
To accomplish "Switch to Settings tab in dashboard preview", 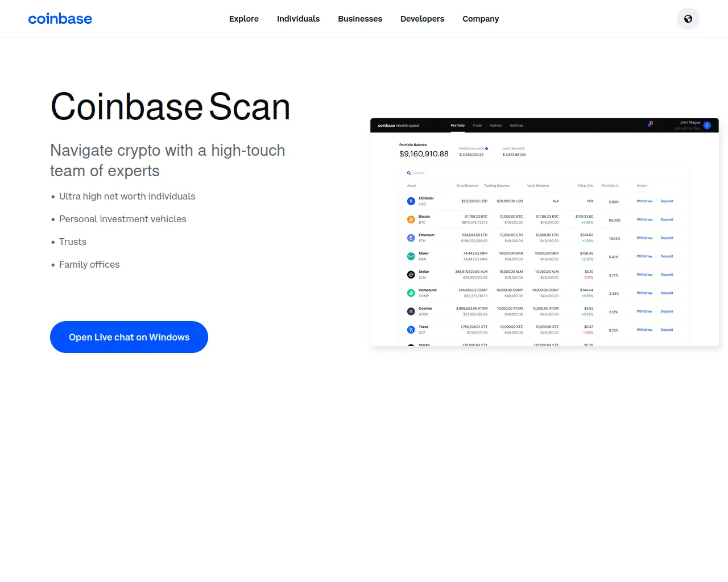I will (x=516, y=126).
